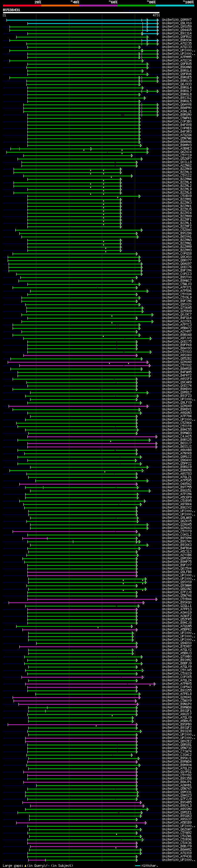Select label UniRef100_B9I312
Screen dimensions: 197x868
click(x=177, y=98)
